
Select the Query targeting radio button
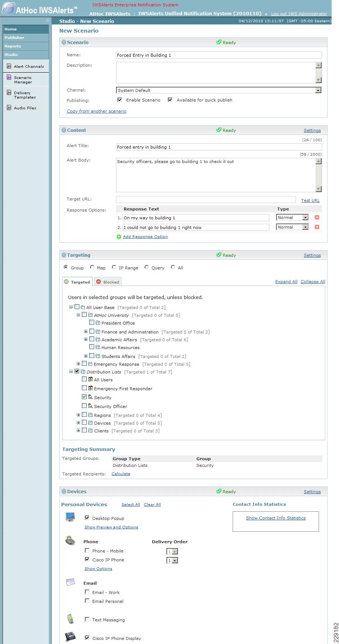pos(147,267)
